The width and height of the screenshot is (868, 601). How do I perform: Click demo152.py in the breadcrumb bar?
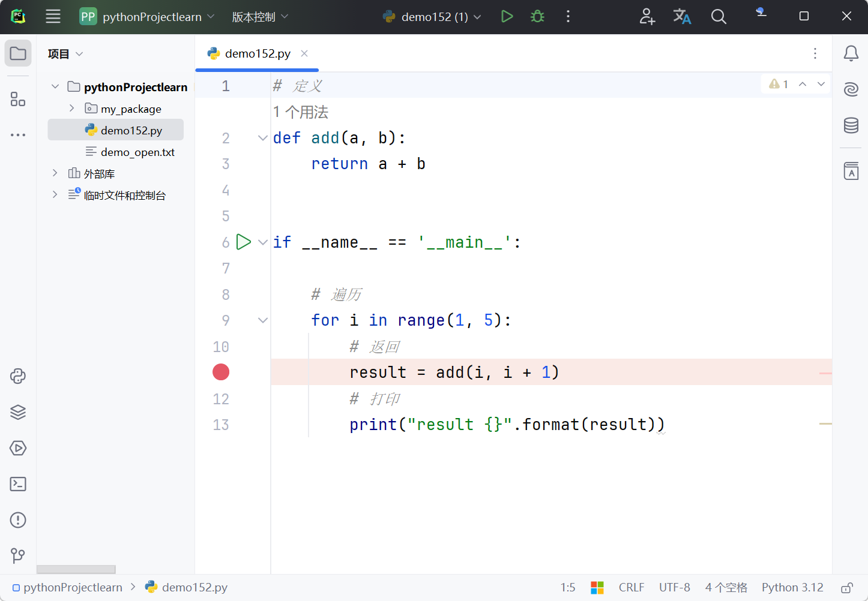coord(187,588)
